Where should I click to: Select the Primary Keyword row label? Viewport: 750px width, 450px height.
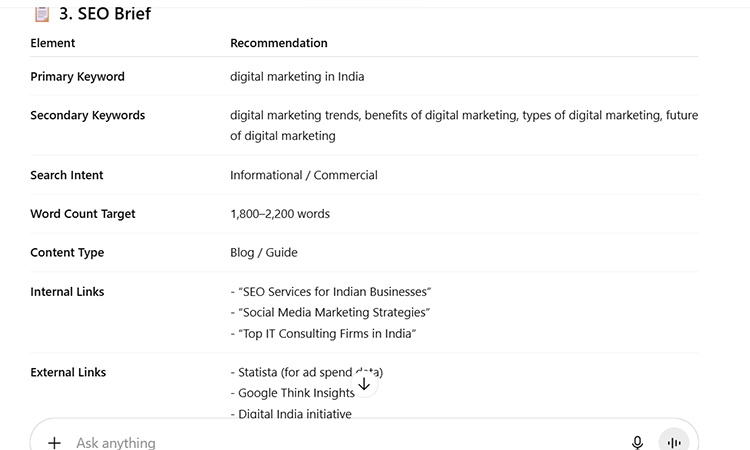point(77,77)
